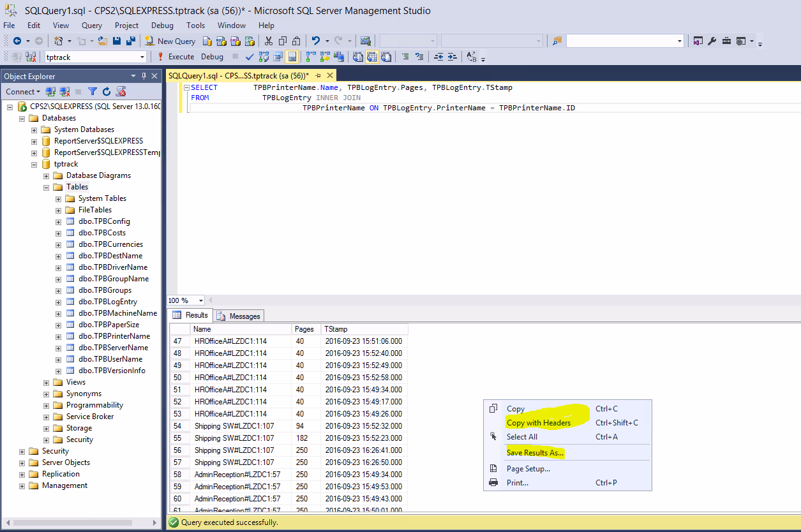Toggle Include Client Statistics
This screenshot has width=801, height=532.
point(338,57)
